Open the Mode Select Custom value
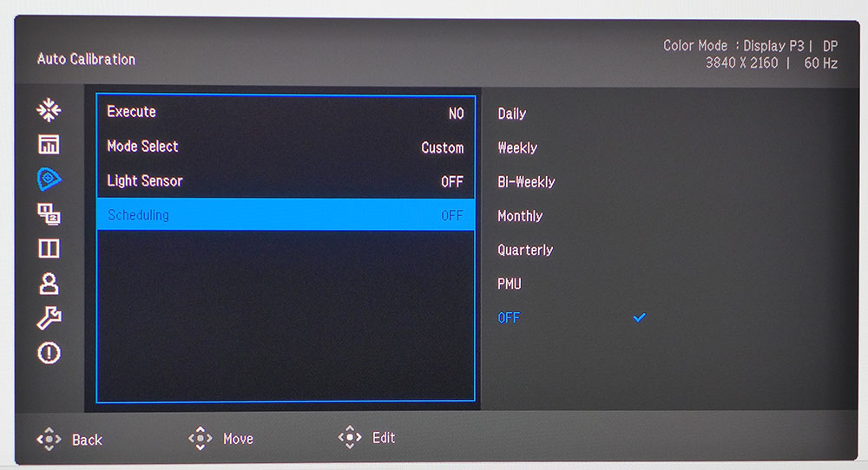Viewport: 868px width, 470px height. tap(442, 147)
